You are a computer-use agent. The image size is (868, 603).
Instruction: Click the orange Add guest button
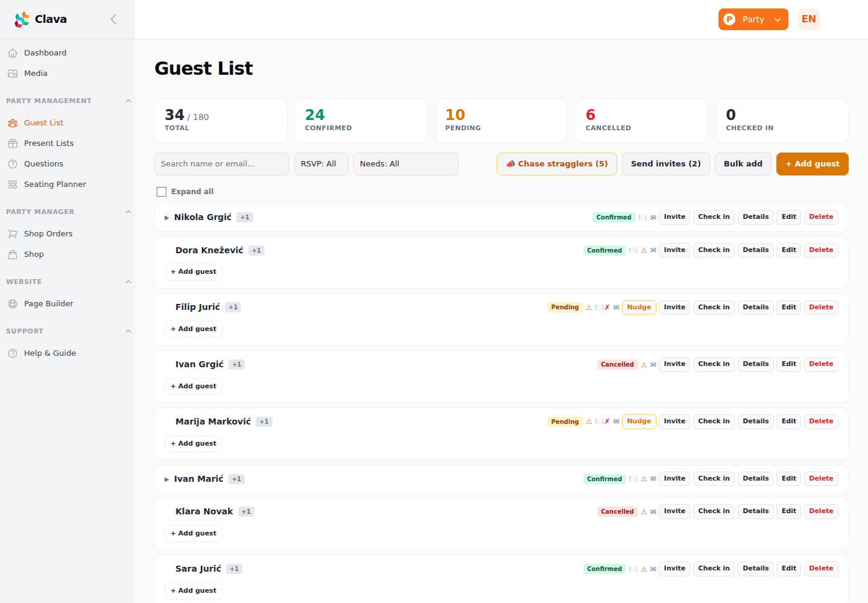(x=813, y=164)
